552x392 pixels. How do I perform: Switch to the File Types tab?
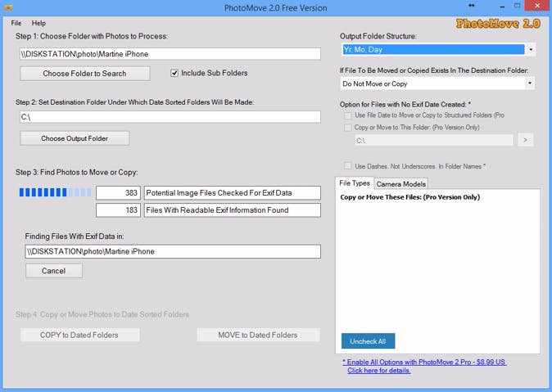354,183
